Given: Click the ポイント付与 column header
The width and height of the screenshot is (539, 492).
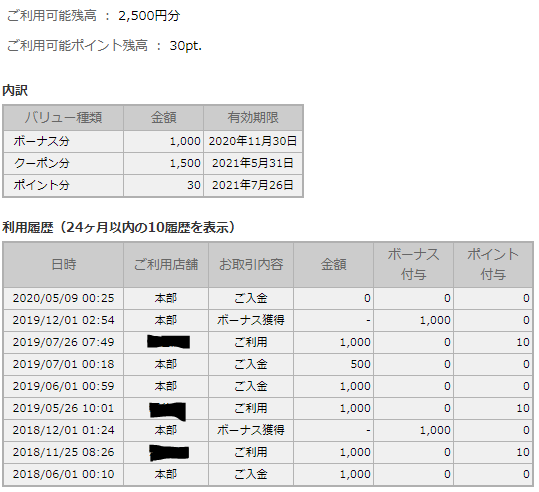Looking at the screenshot, I should click(493, 264).
